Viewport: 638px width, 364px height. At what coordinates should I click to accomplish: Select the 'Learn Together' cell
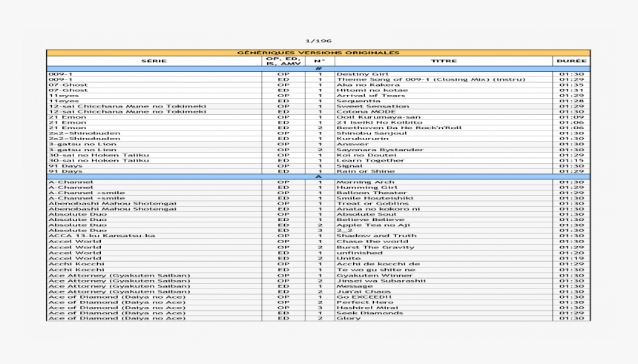444,160
